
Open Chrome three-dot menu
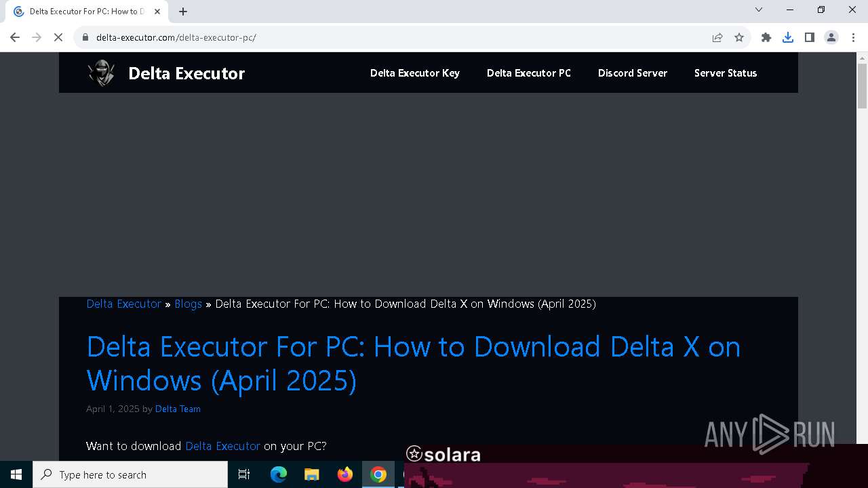(x=853, y=37)
